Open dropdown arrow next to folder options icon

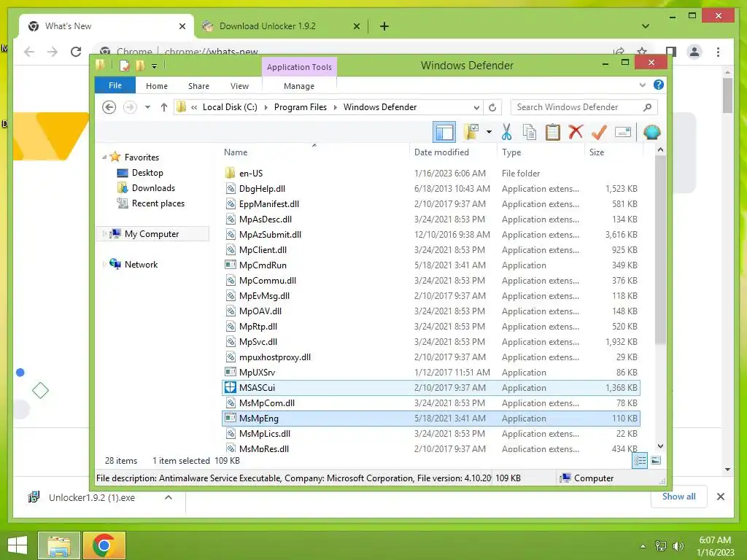[x=489, y=132]
